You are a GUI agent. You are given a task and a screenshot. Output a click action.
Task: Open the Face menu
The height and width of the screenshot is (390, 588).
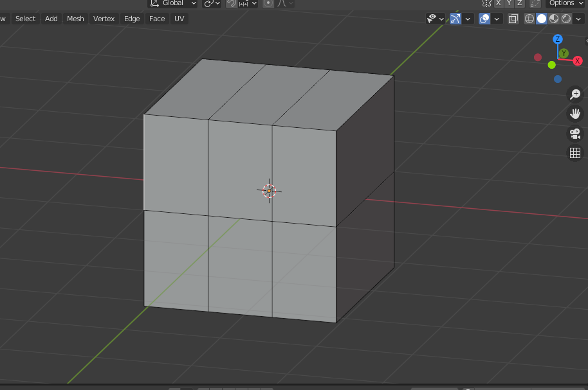(157, 19)
